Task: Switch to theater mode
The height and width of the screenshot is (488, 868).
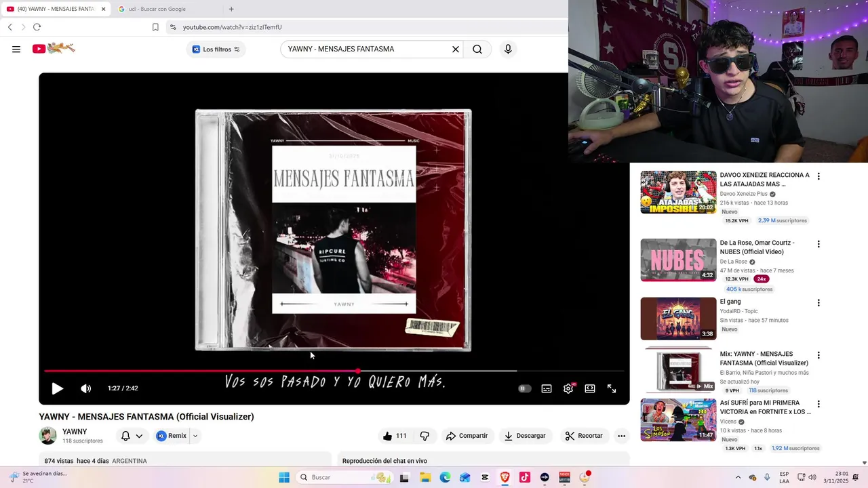Action: click(x=590, y=388)
